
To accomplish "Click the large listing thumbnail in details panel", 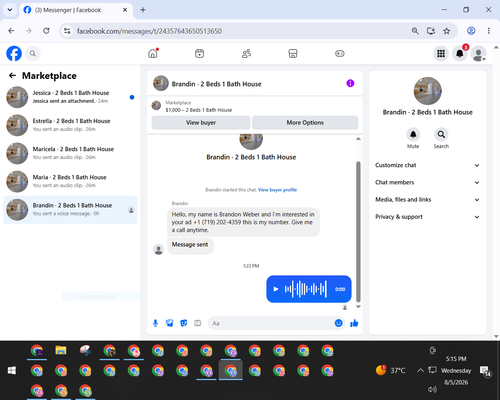I will click(x=428, y=91).
